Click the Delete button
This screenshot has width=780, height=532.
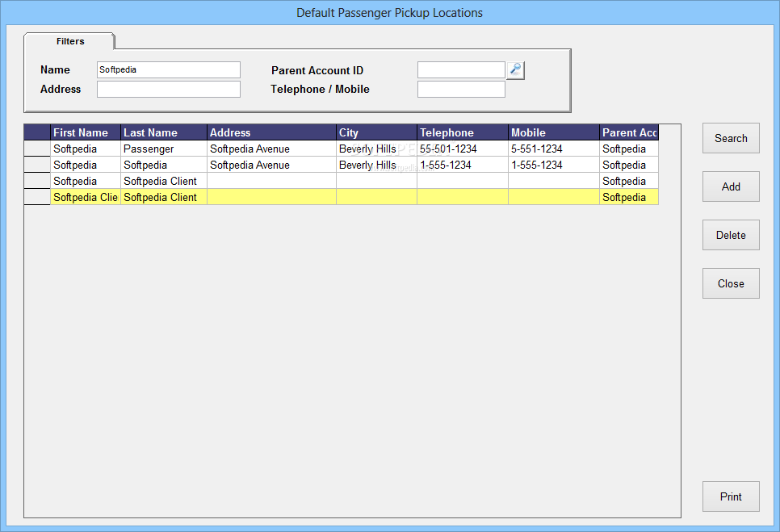coord(731,235)
